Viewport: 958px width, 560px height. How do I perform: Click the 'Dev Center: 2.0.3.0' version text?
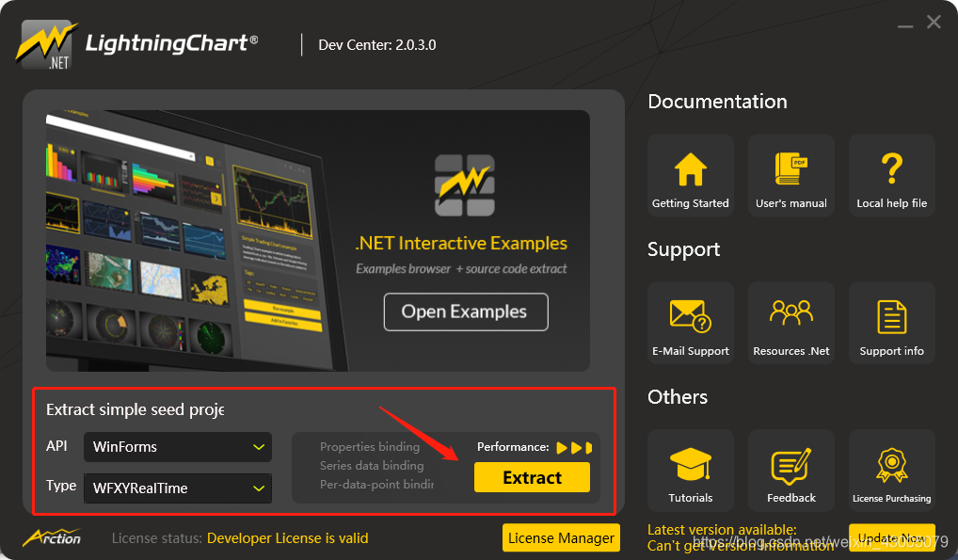point(377,44)
